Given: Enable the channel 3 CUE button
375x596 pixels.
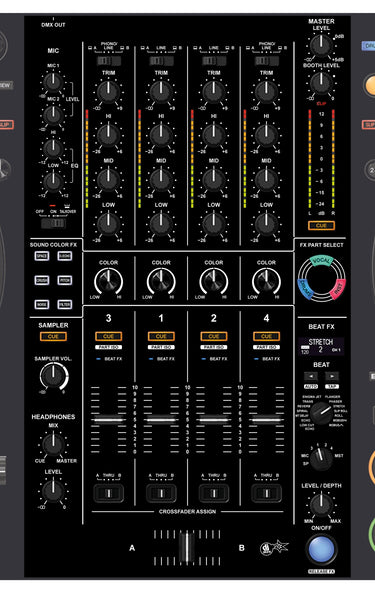Looking at the screenshot, I should click(x=108, y=336).
